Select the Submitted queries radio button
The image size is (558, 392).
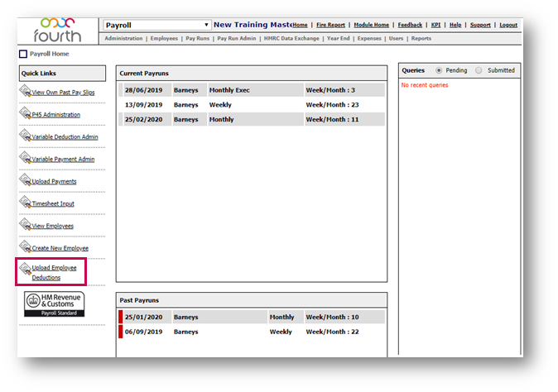coord(479,70)
